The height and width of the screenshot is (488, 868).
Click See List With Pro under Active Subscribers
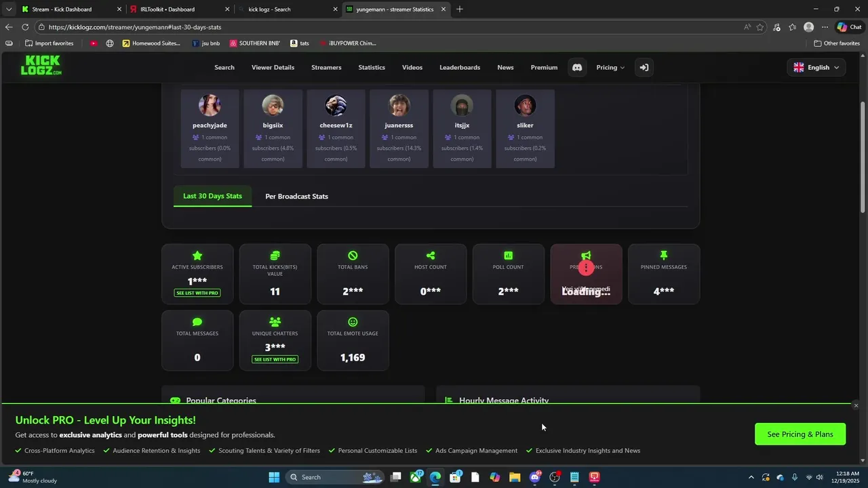(197, 293)
